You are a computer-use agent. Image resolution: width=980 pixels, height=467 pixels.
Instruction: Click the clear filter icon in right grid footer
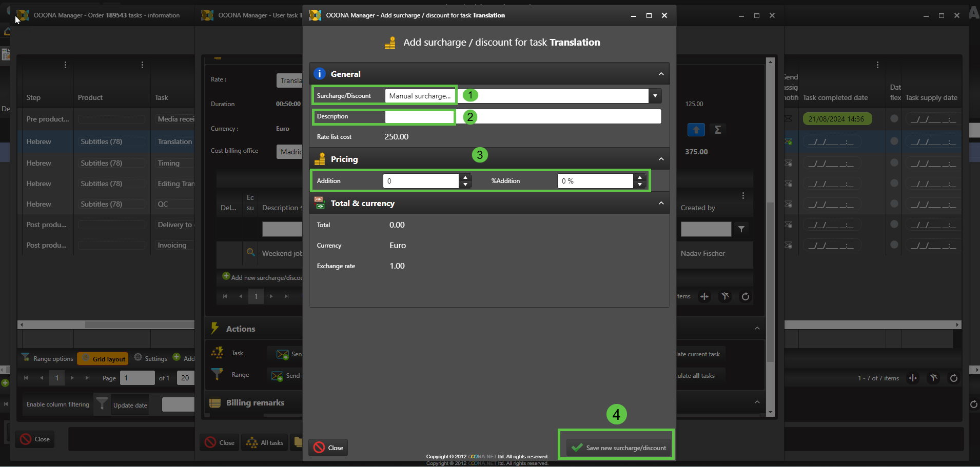[x=933, y=378]
